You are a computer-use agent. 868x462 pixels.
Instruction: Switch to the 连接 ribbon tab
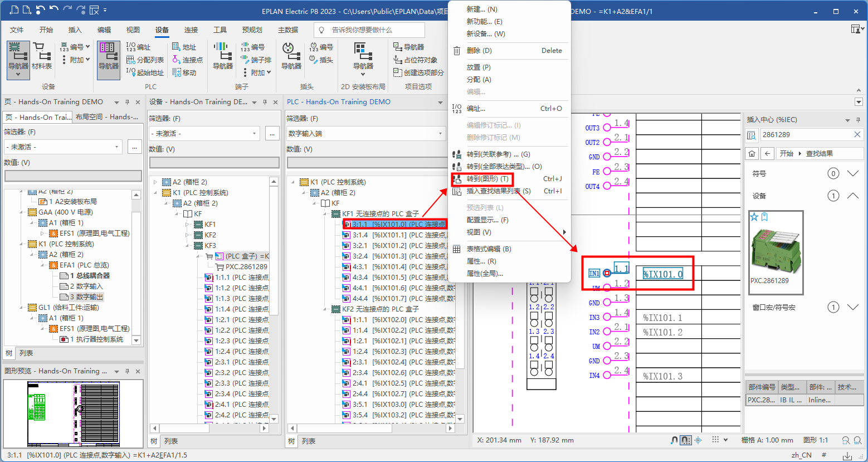191,30
